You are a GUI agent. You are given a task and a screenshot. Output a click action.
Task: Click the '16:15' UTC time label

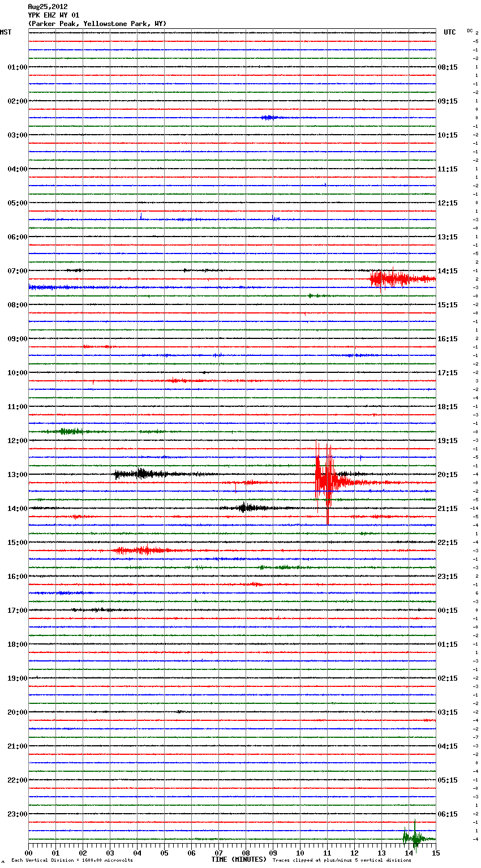pos(448,339)
